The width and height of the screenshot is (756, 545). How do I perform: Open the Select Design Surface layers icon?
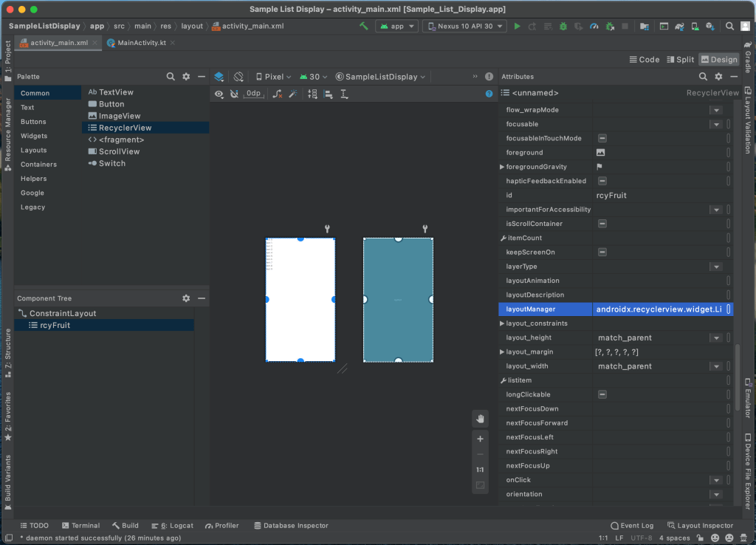219,77
